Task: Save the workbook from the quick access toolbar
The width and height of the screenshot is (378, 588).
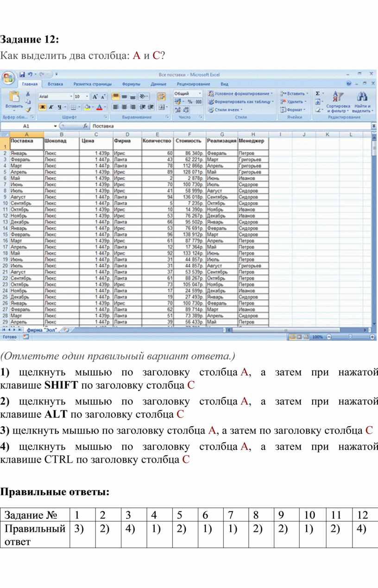Action: pyautogui.click(x=22, y=74)
